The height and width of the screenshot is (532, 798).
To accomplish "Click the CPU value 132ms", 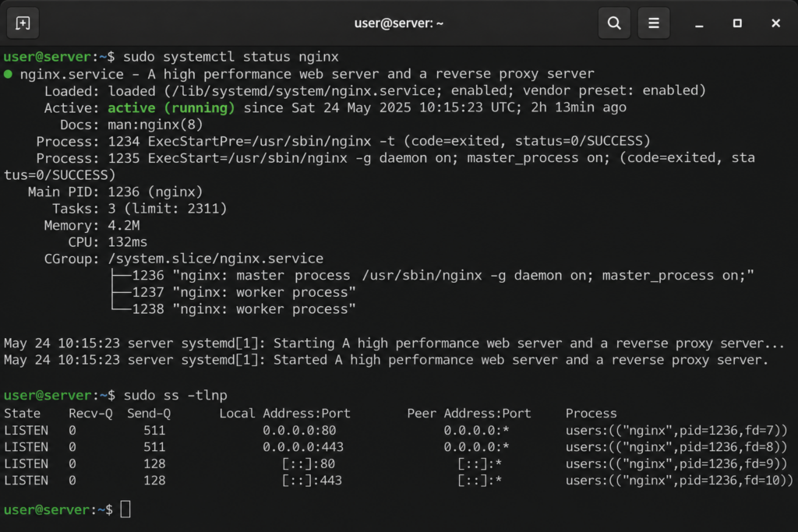I will [x=127, y=242].
